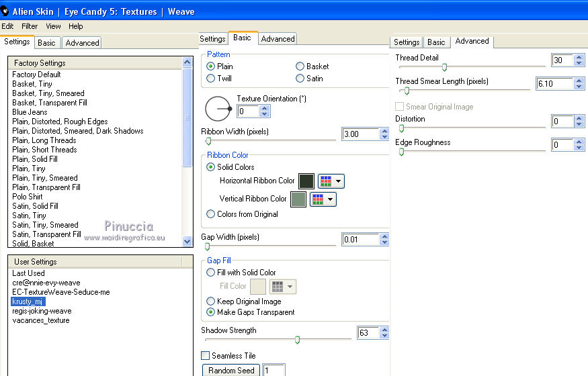588x376 pixels.
Task: Open the Edit menu
Action: coord(7,26)
